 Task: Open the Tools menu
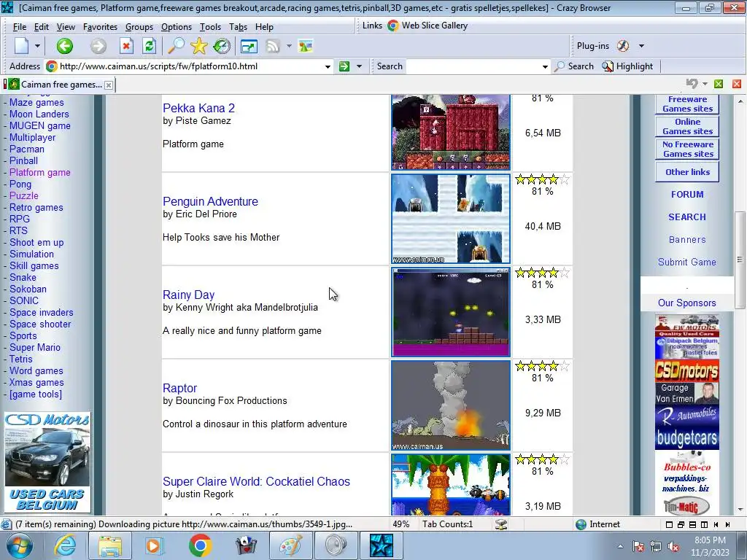coord(210,27)
